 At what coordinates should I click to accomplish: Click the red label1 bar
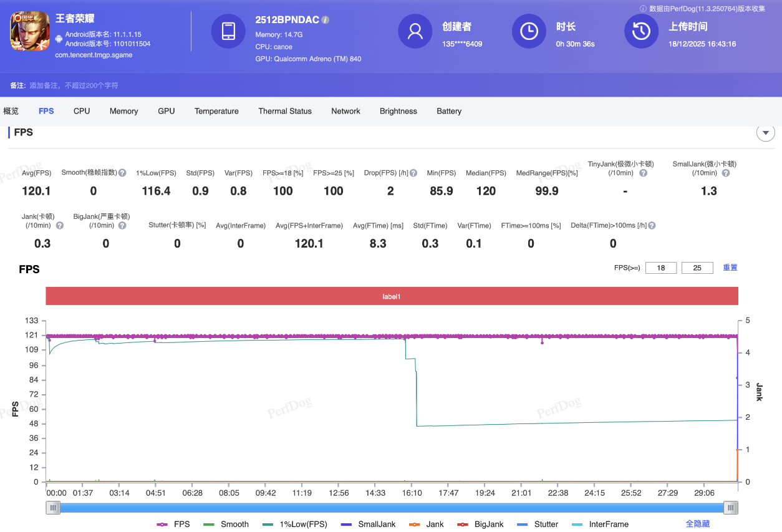click(x=392, y=296)
